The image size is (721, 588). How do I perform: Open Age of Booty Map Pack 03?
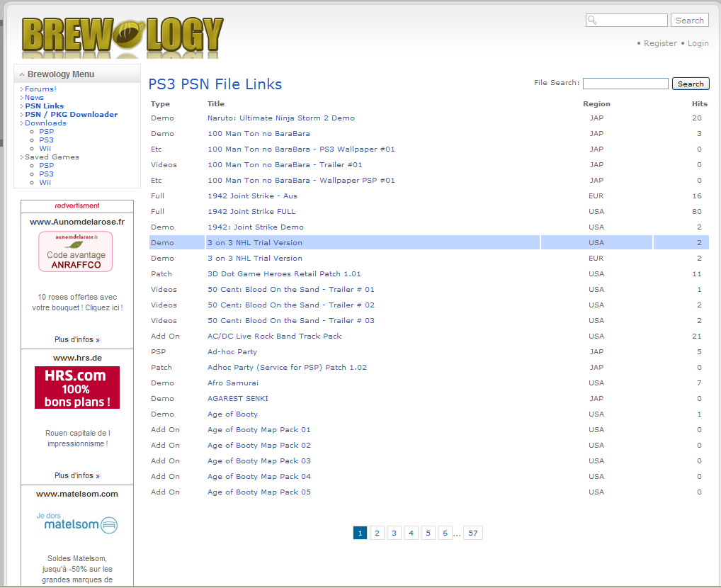[259, 461]
